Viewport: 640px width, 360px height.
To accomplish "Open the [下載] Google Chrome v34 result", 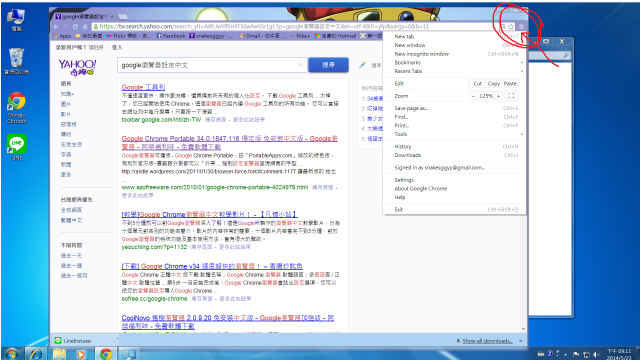I will [212, 266].
